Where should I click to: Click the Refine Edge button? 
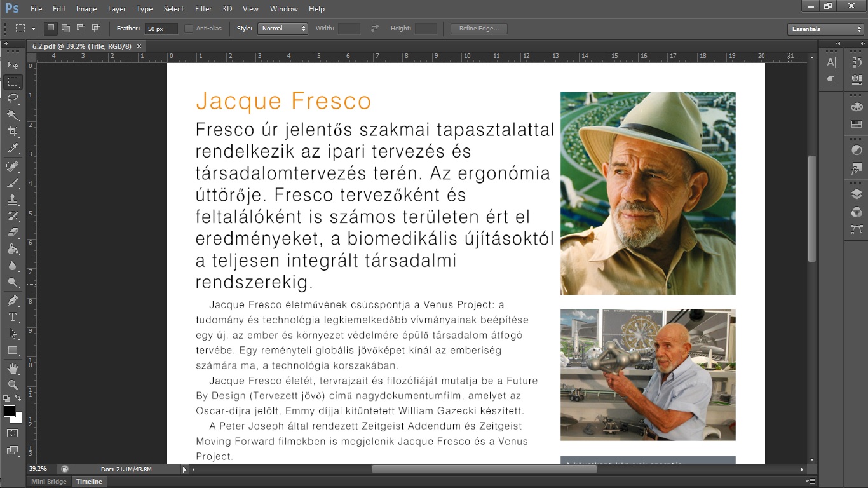(x=478, y=29)
